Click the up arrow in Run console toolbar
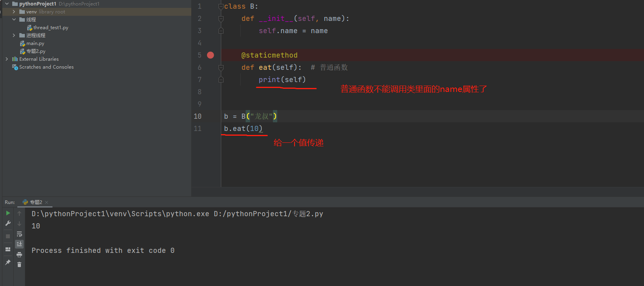Screen dimensions: 644x286 [19, 213]
